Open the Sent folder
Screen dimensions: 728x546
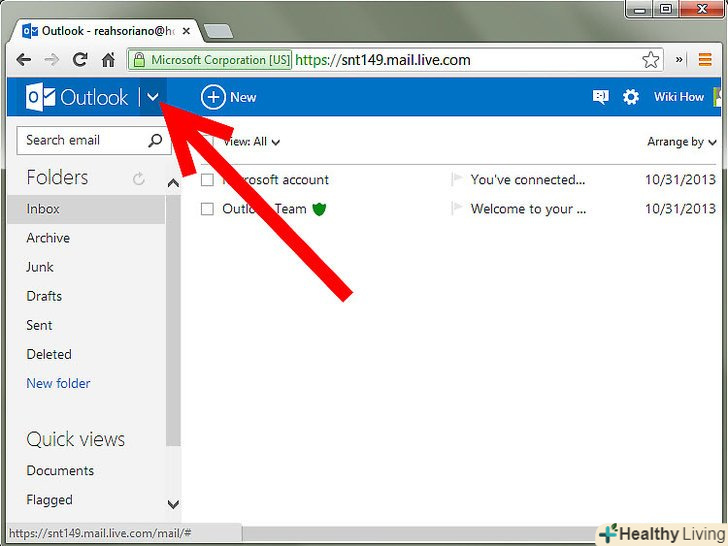39,325
